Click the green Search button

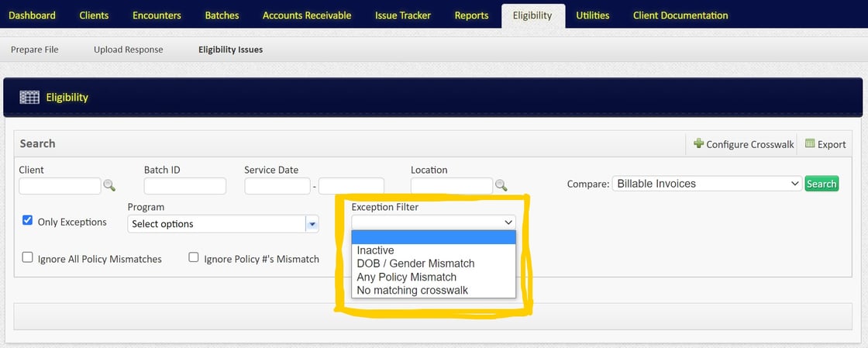click(x=821, y=184)
